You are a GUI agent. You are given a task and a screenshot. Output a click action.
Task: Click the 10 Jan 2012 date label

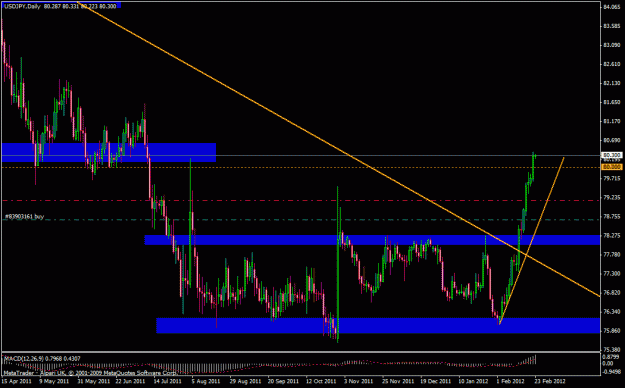click(473, 381)
